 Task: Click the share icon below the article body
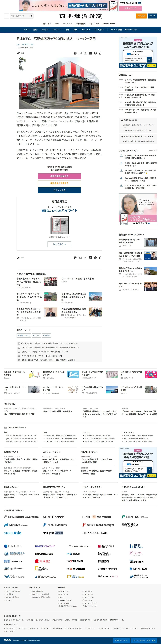point(100,258)
